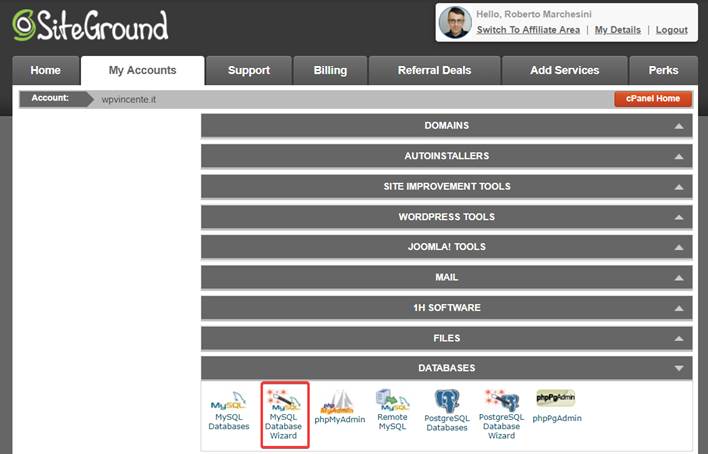Screen dimensions: 708x454
Task: Open the Support tab
Action: [249, 70]
